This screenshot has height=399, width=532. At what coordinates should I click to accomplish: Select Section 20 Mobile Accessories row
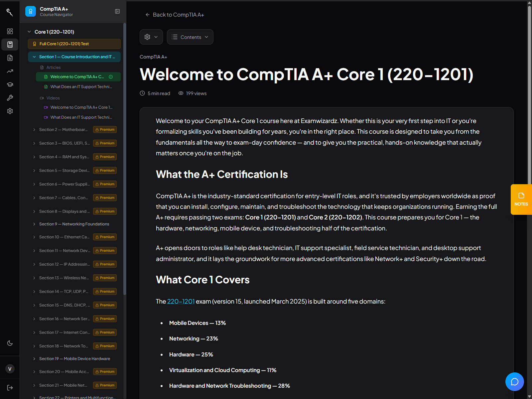click(x=74, y=372)
